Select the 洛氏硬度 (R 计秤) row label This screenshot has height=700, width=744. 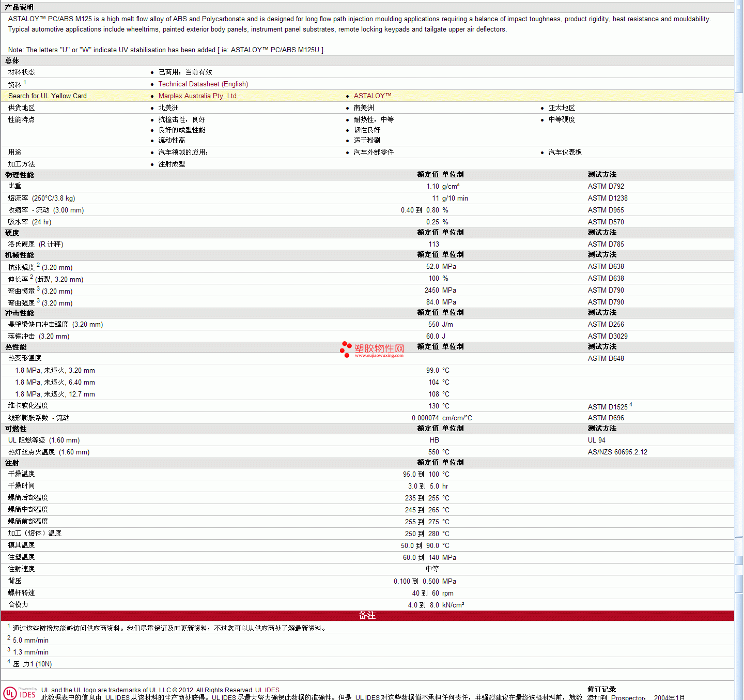36,244
